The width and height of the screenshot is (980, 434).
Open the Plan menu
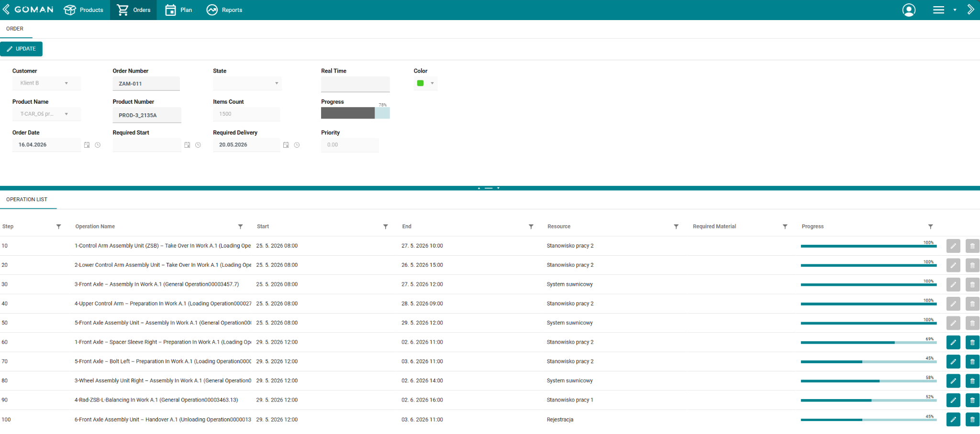pos(178,10)
